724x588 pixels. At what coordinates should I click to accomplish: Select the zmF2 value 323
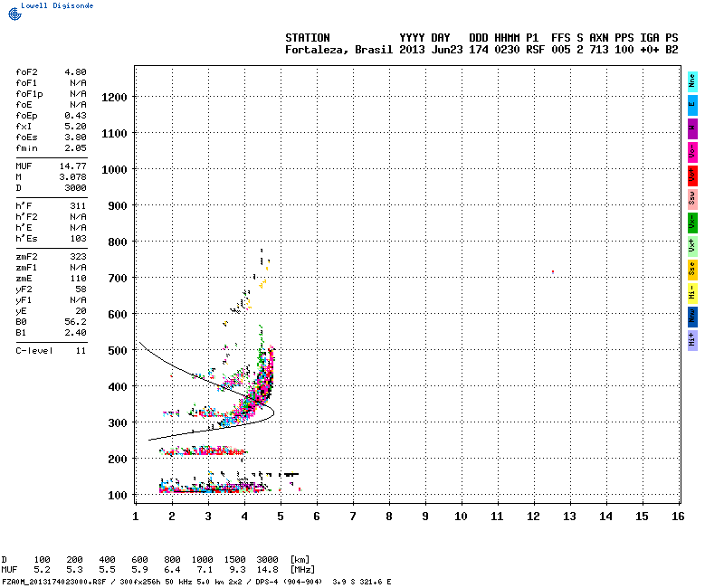point(78,257)
